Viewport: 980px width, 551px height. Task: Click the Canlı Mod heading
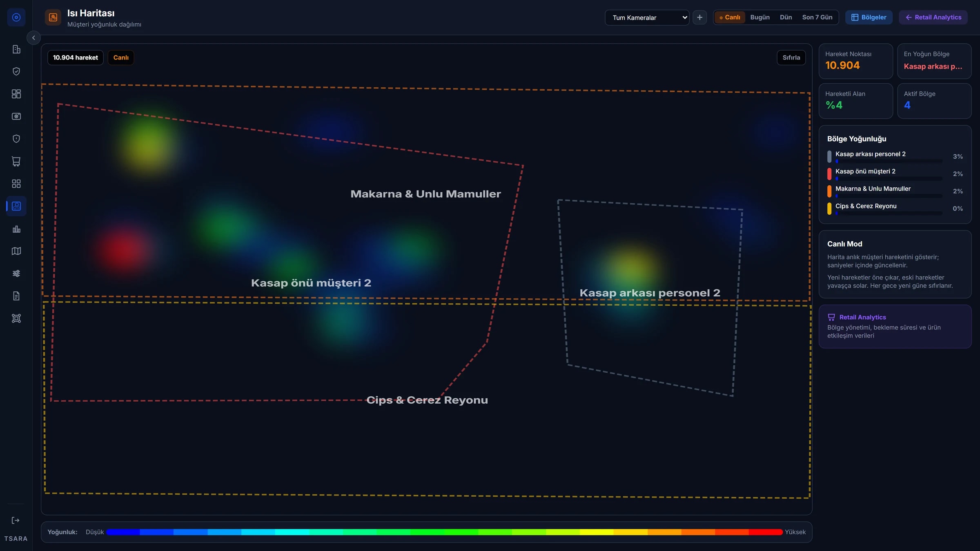[x=844, y=244]
